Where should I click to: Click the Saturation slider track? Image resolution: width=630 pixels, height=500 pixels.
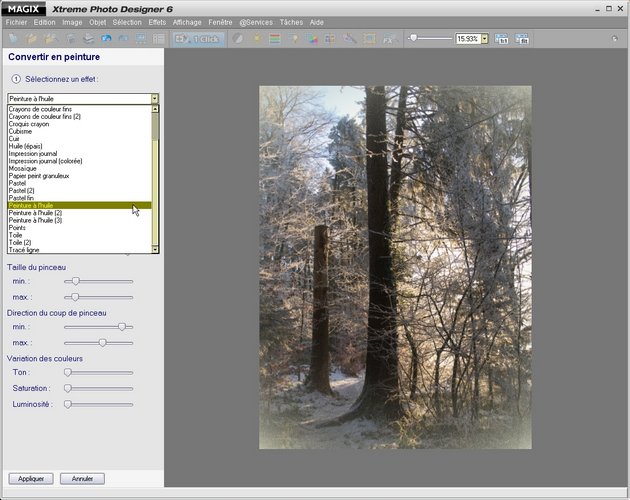[x=98, y=388]
